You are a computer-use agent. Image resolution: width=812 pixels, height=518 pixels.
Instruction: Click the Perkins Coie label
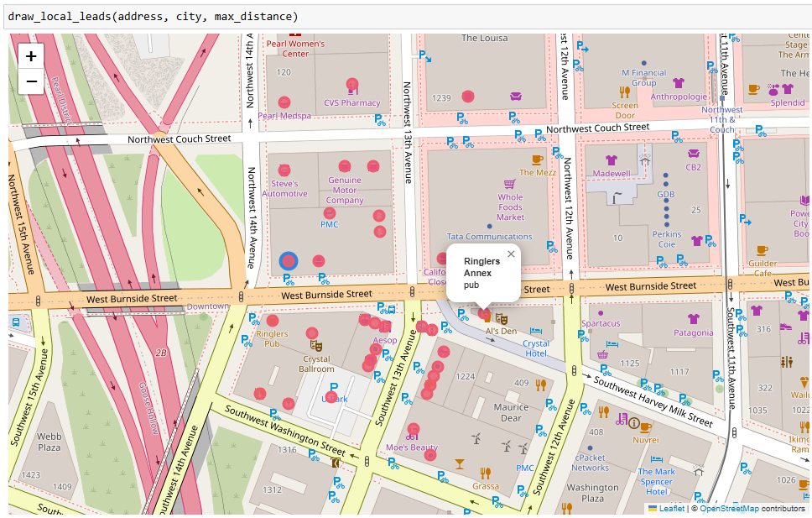667,239
